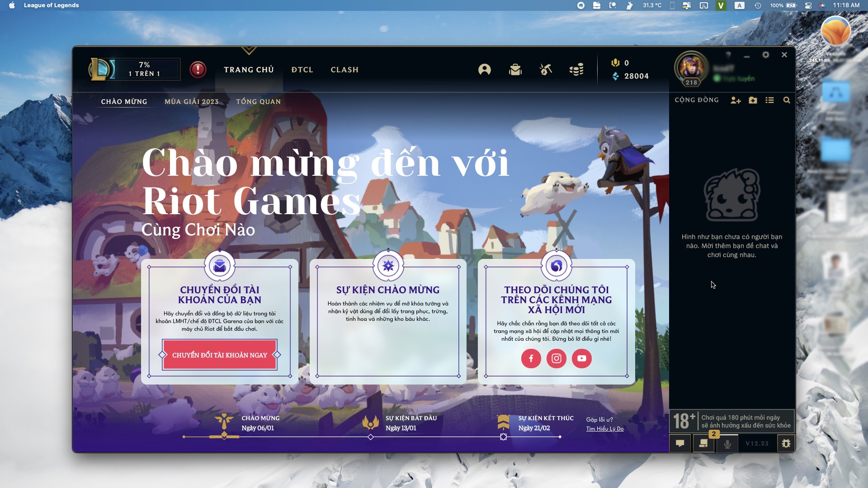This screenshot has width=868, height=488.
Task: Search friends with magnifier icon
Action: 787,100
